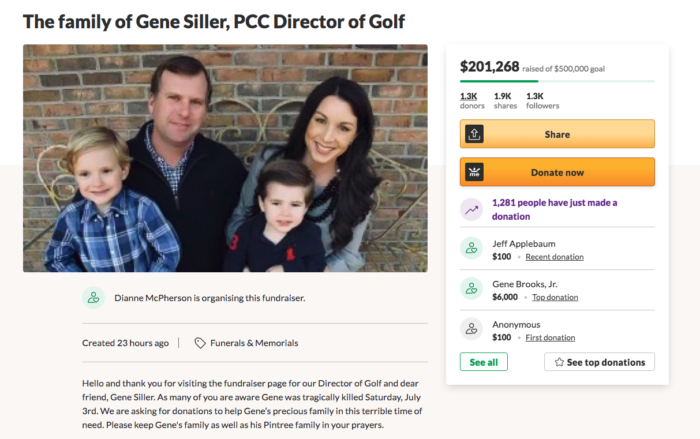Click the fundraising progress bar
The width and height of the screenshot is (700, 439).
[x=557, y=81]
